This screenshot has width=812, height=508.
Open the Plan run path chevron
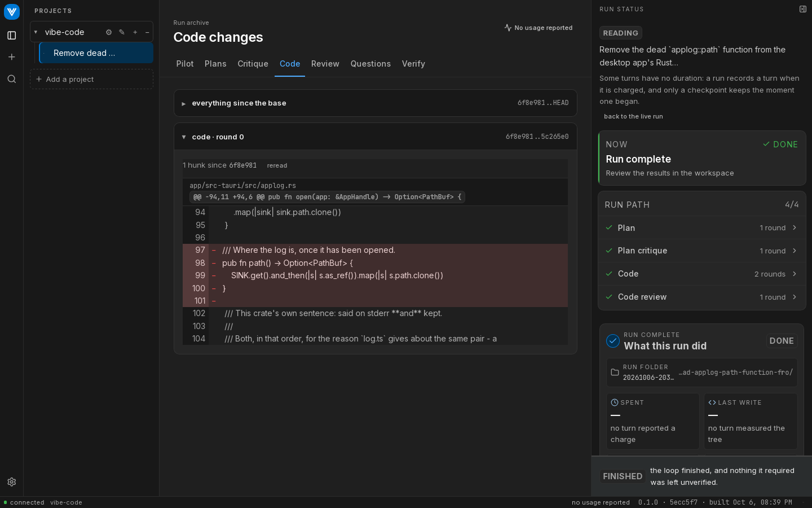(795, 227)
